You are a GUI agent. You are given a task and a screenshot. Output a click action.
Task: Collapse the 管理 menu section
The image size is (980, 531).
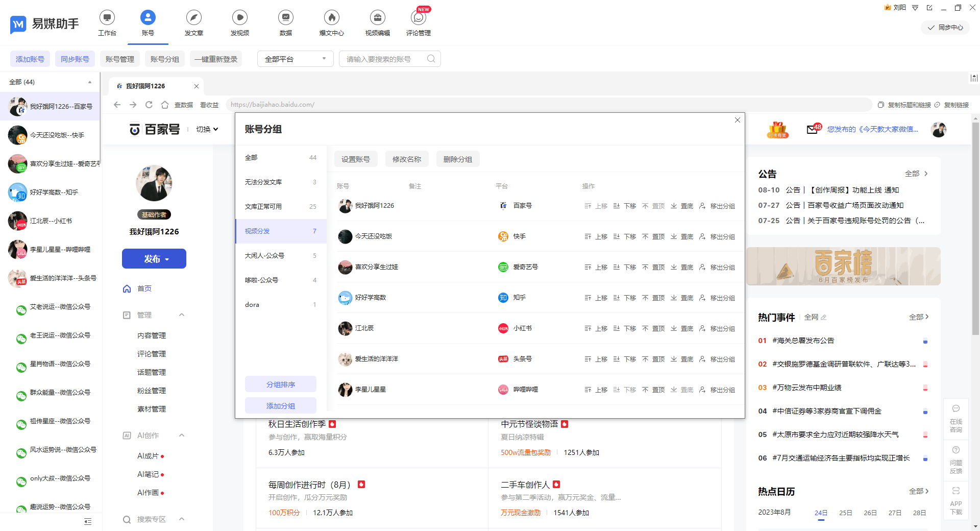tap(182, 315)
